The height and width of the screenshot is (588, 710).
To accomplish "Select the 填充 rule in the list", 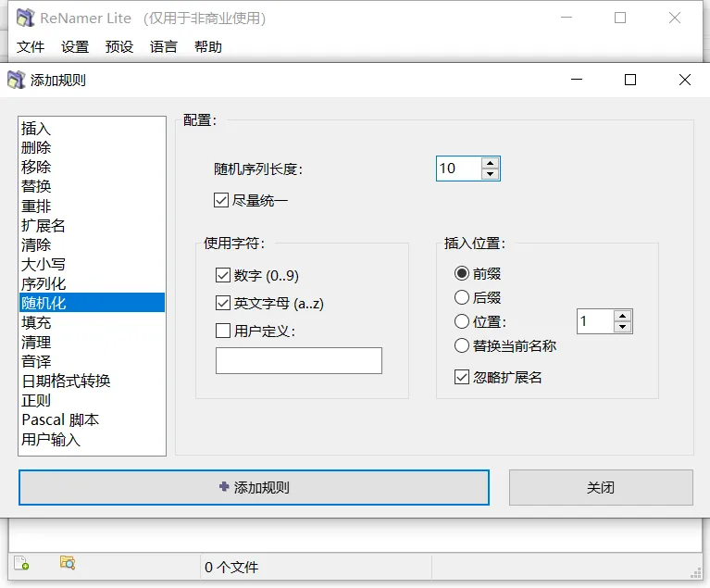I will click(92, 322).
